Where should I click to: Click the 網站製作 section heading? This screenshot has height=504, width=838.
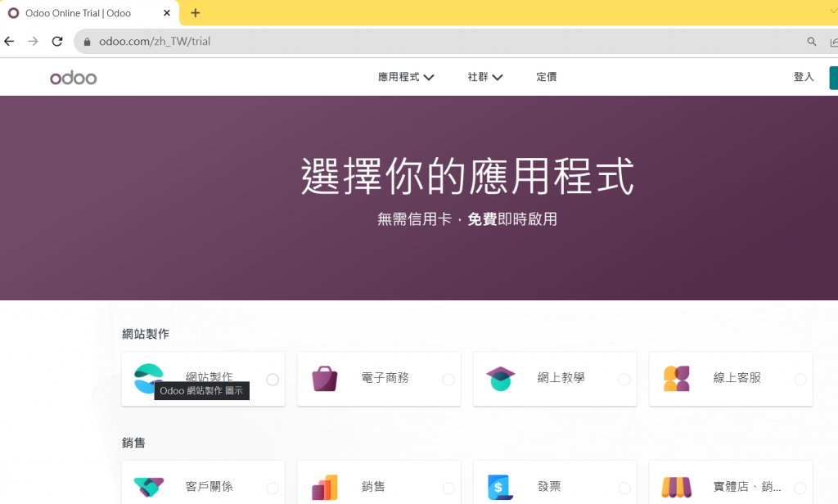[x=146, y=334]
